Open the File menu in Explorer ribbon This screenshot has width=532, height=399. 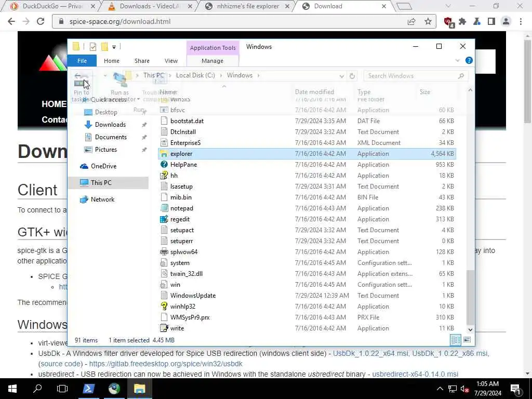(x=82, y=61)
